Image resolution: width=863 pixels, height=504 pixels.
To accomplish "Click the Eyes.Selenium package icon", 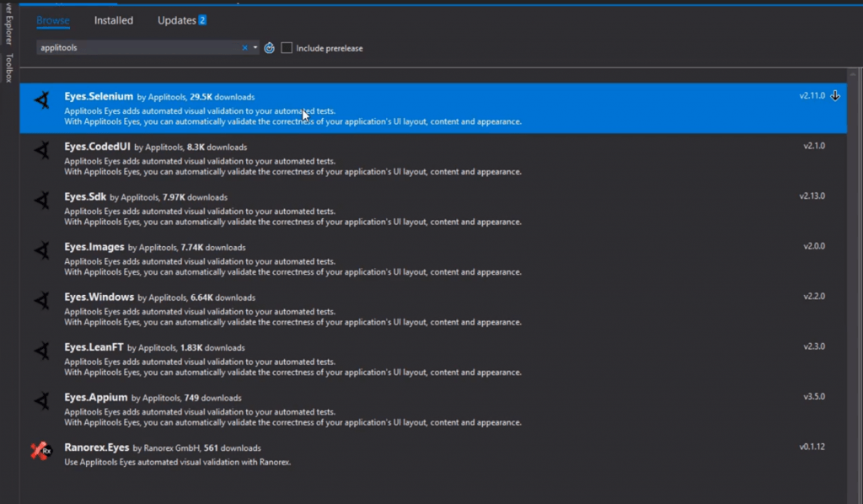I will click(42, 100).
